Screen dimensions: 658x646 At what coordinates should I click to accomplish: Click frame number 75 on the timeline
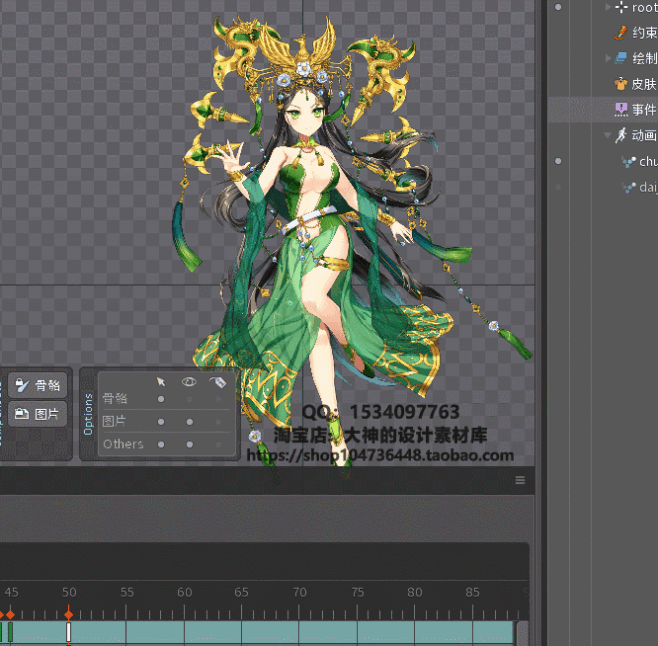(x=357, y=592)
